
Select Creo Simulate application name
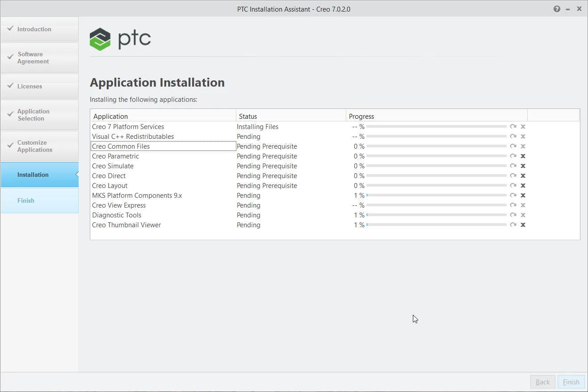(113, 166)
